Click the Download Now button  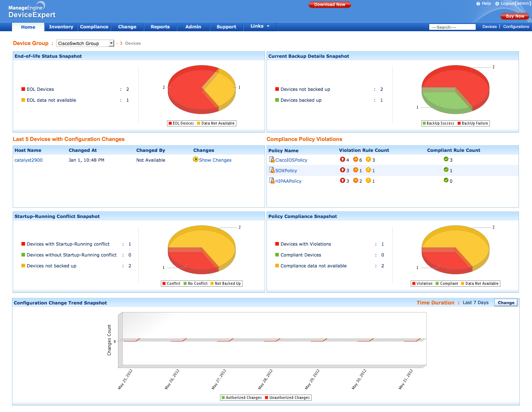point(330,4)
